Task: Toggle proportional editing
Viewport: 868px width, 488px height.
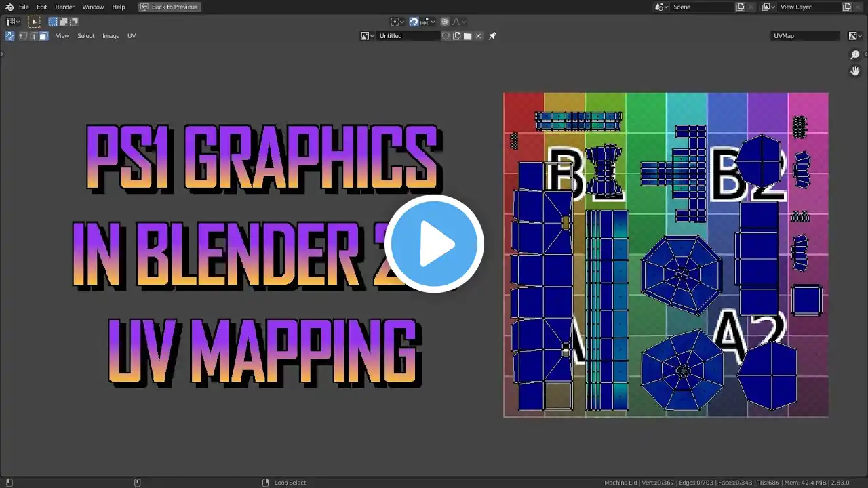Action: coord(445,22)
